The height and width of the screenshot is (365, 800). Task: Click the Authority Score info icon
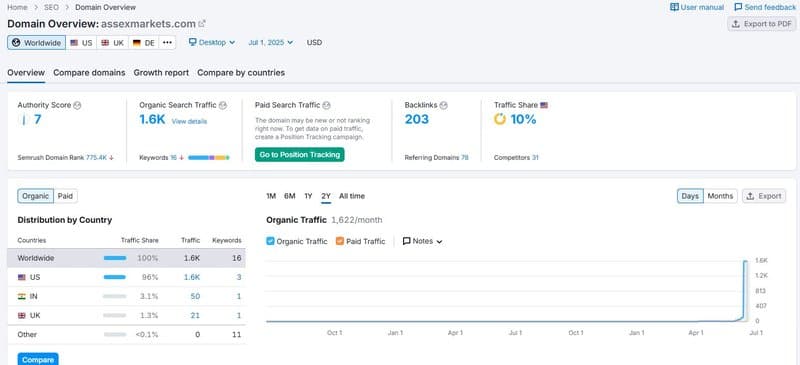click(x=77, y=105)
